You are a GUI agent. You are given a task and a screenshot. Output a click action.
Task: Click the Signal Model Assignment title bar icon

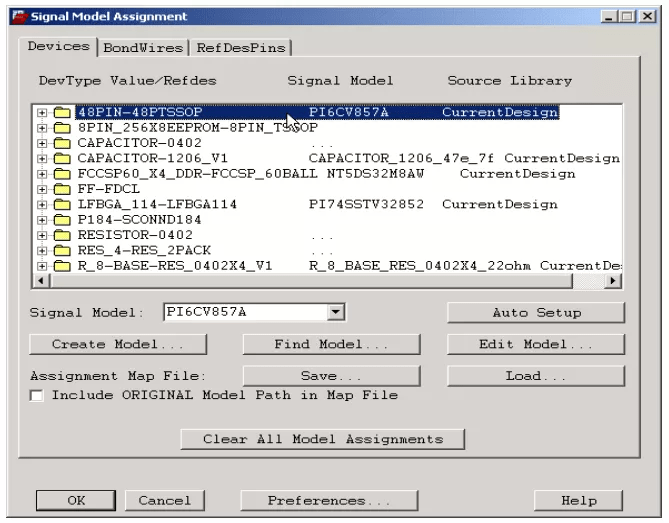(x=20, y=17)
